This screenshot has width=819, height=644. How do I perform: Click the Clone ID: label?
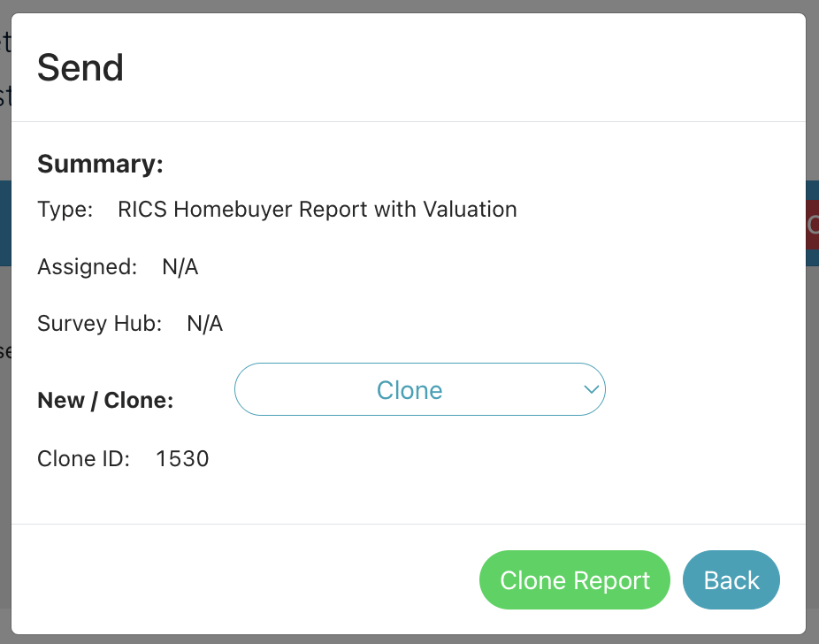(83, 459)
